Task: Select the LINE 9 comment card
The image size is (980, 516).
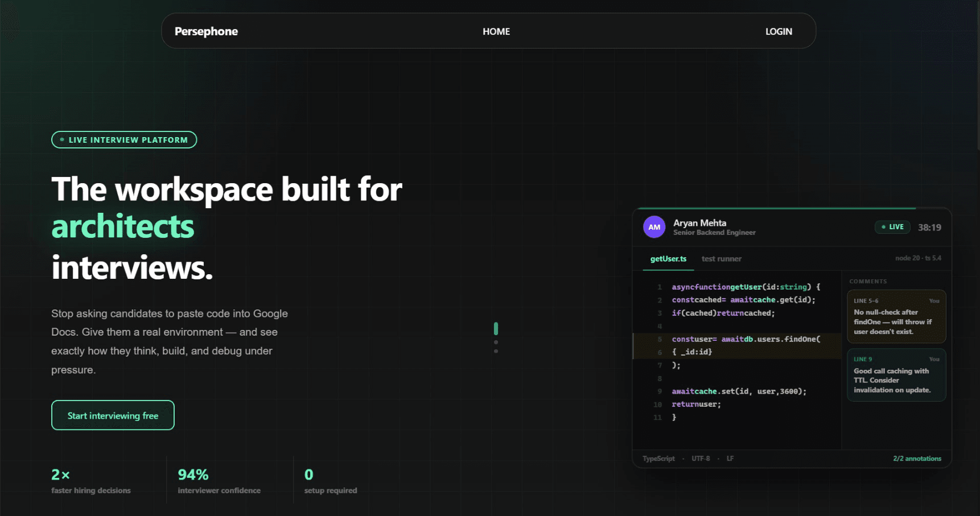Action: 896,375
